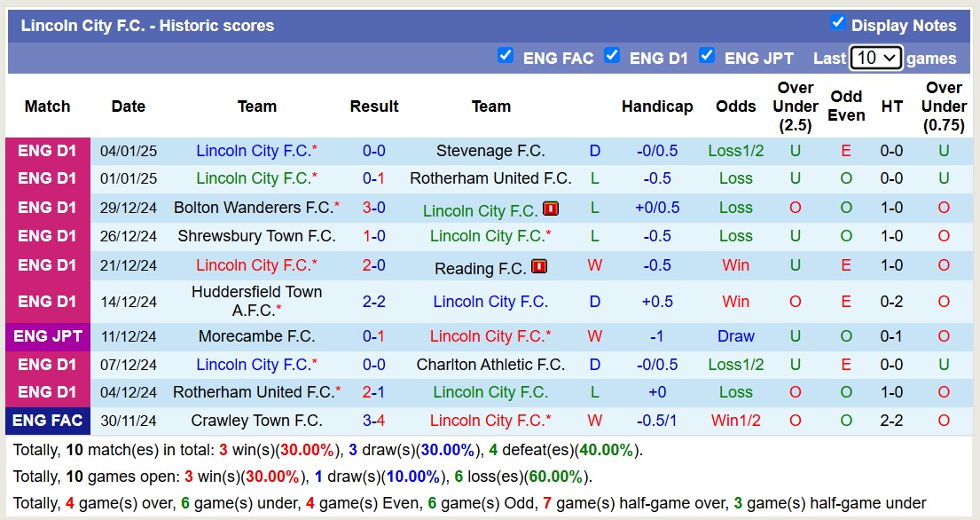Click the ENG D1 badge on the Stevenage match row
Screen dimensions: 980x520
click(47, 151)
